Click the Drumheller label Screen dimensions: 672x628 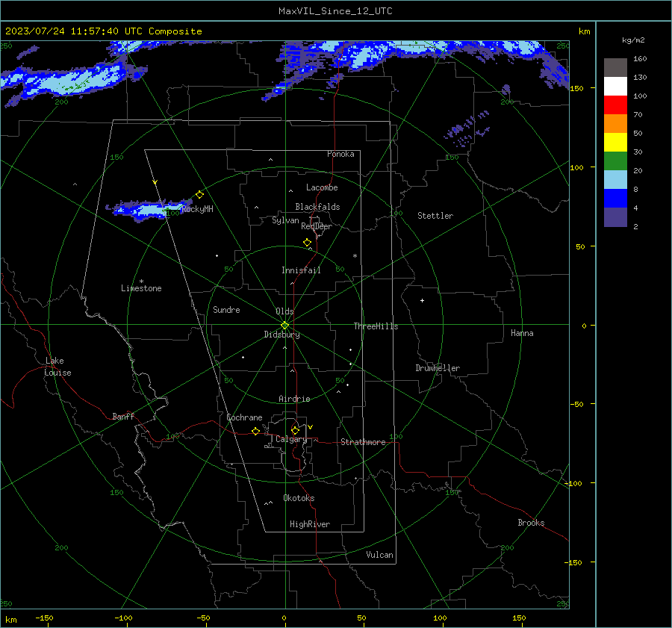tap(438, 368)
